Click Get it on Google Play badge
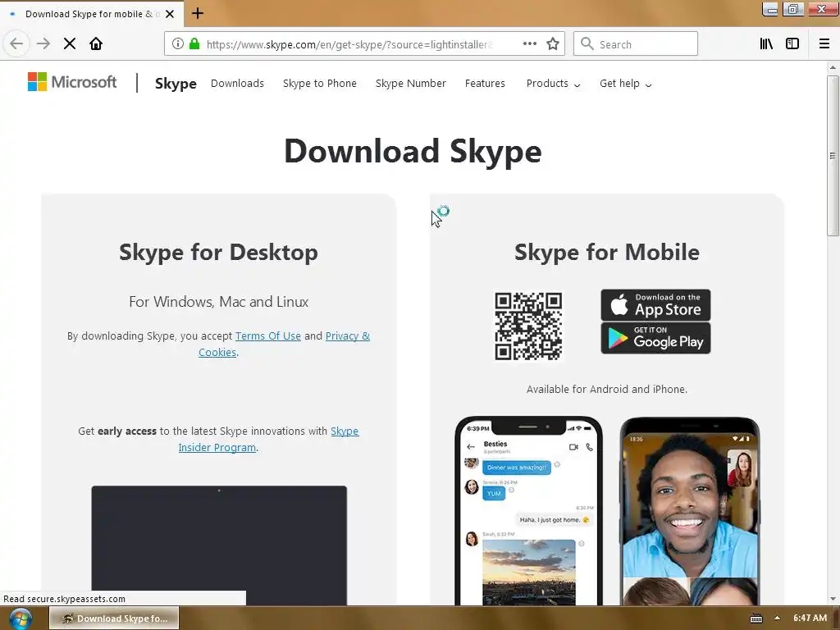Viewport: 840px width, 630px height. pyautogui.click(x=655, y=338)
